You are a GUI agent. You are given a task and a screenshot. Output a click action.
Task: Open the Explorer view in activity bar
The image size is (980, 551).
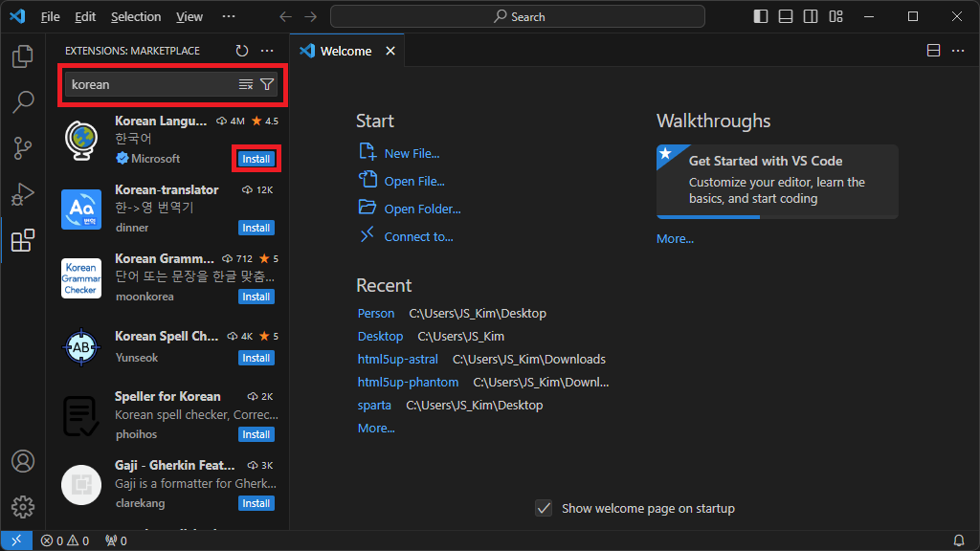[23, 56]
